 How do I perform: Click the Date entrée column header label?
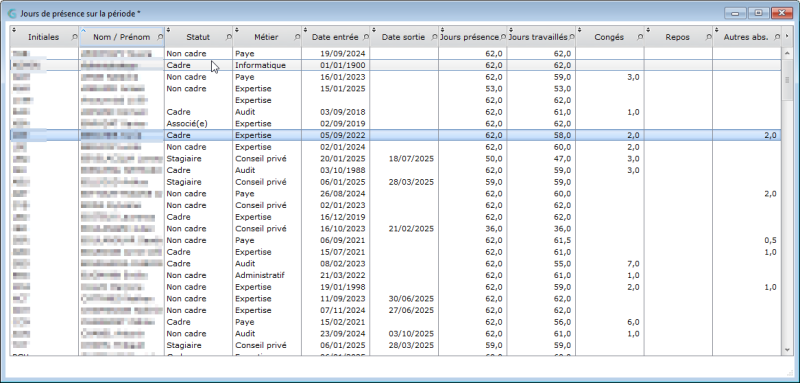335,37
